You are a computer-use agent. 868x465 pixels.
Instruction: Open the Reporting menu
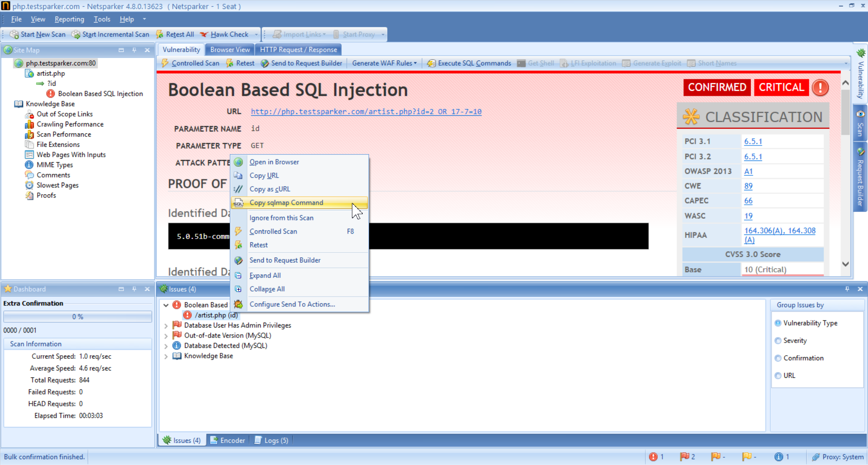(x=69, y=19)
